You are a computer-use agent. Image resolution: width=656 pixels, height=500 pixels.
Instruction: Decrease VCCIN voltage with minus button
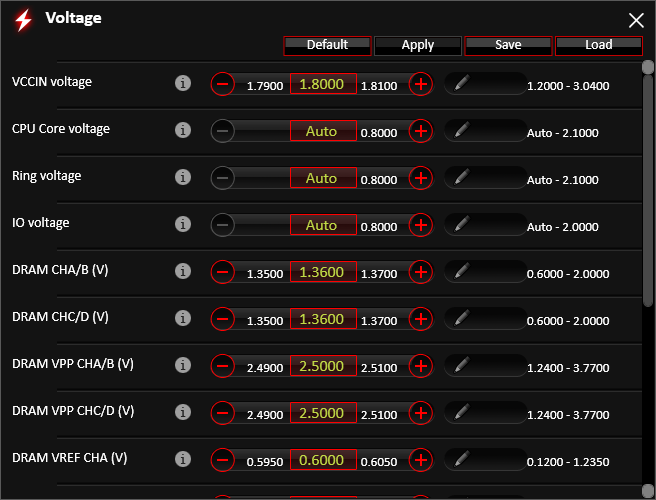[x=223, y=84]
